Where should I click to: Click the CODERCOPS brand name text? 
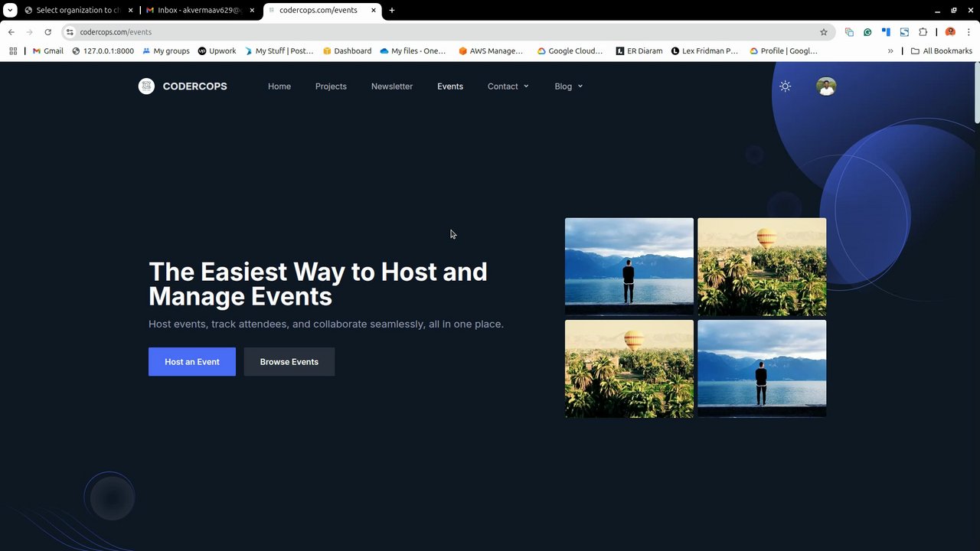coord(194,86)
